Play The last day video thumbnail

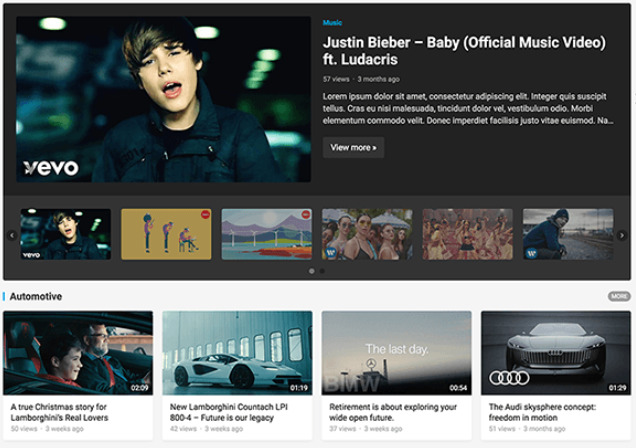pos(397,353)
